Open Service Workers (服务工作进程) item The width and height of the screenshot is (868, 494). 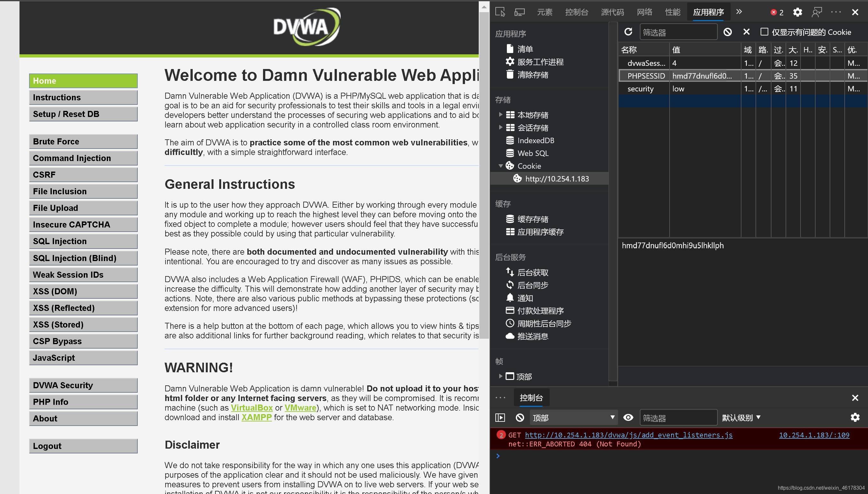tap(535, 62)
